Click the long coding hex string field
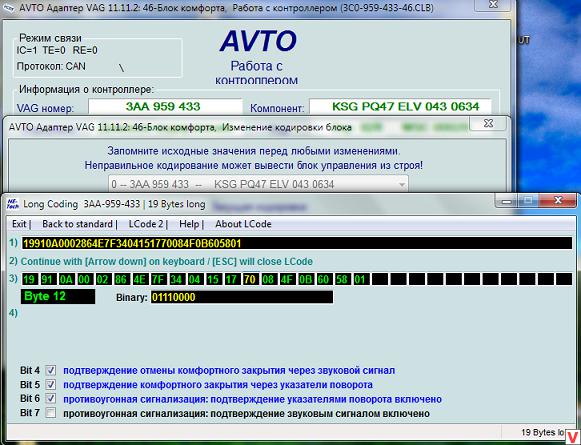 297,243
